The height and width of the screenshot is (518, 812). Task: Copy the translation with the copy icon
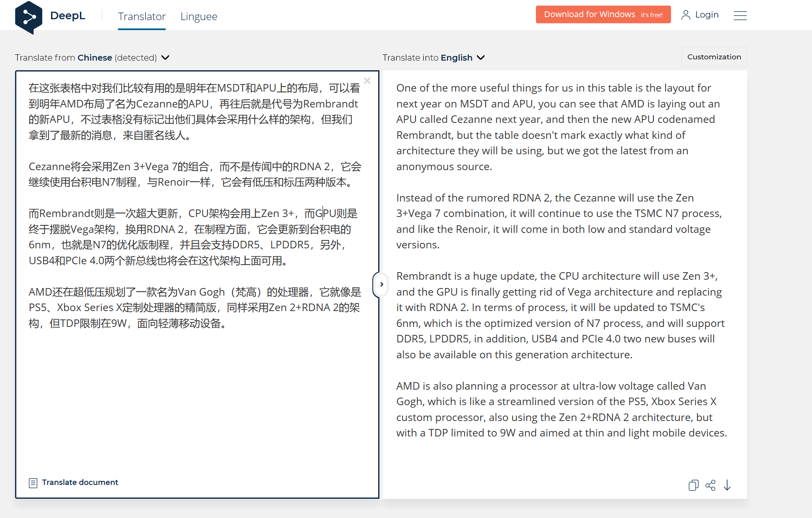click(x=693, y=485)
